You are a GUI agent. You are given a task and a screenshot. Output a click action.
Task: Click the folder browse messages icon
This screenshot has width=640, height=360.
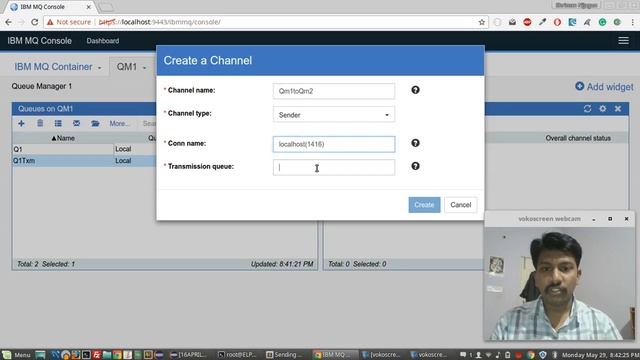click(x=95, y=123)
